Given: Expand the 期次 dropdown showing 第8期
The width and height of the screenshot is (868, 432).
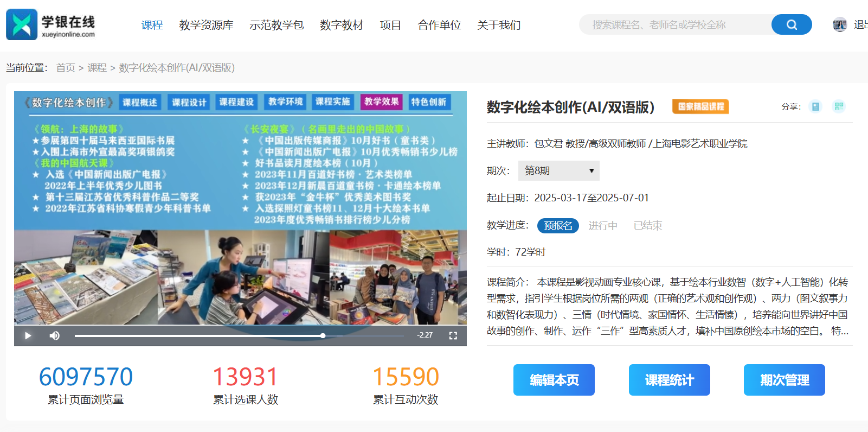Looking at the screenshot, I should pos(559,170).
